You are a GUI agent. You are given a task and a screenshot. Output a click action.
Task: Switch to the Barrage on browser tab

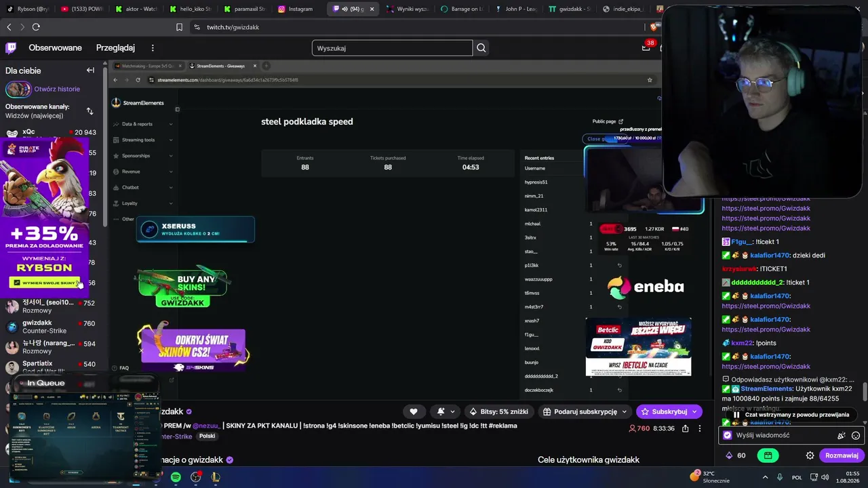coord(462,9)
